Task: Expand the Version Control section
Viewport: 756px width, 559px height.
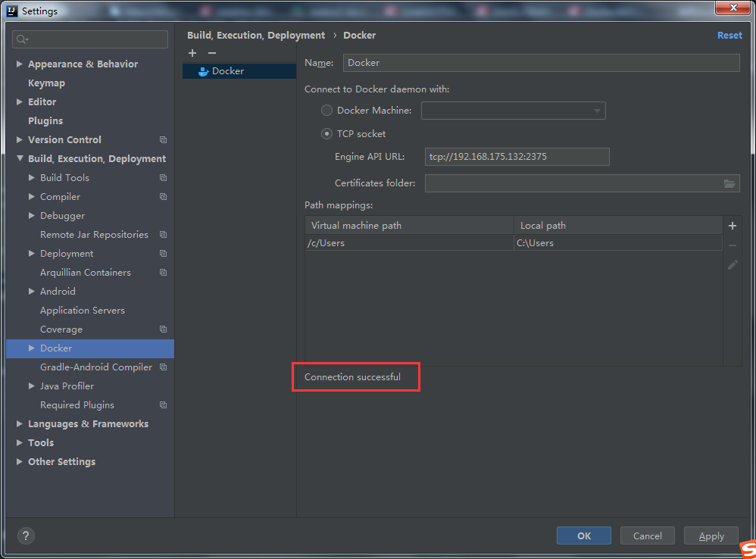Action: 19,139
